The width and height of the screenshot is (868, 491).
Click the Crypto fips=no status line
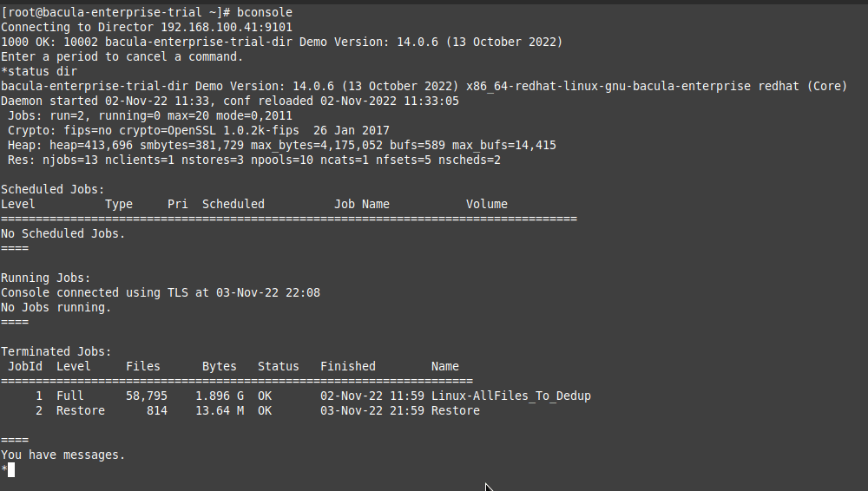(198, 131)
